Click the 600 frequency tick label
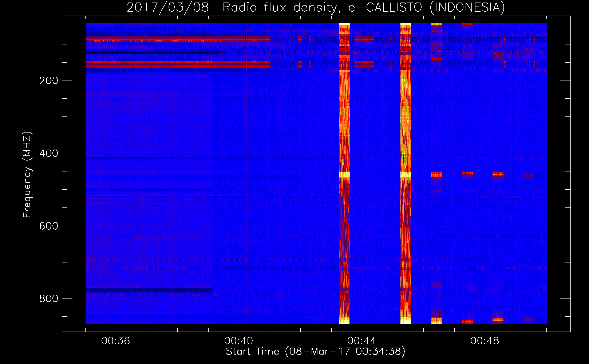Screen dimensions: 589x364 tap(49, 226)
